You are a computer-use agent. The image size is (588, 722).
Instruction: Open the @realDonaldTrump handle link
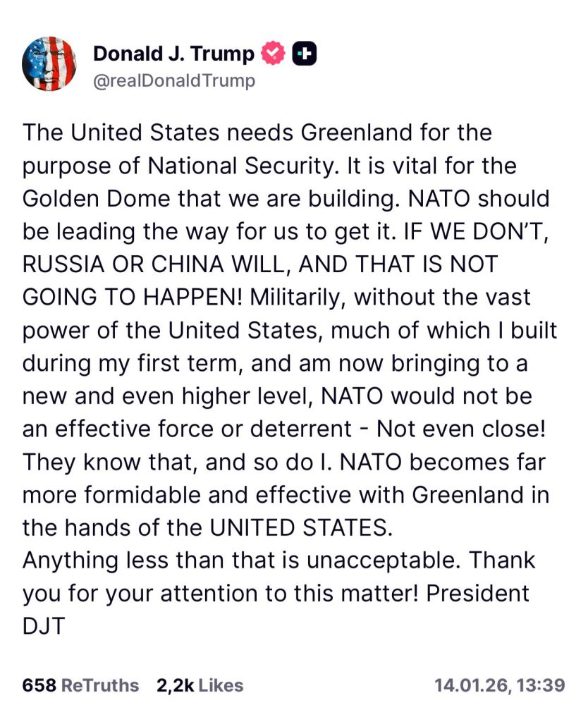173,81
